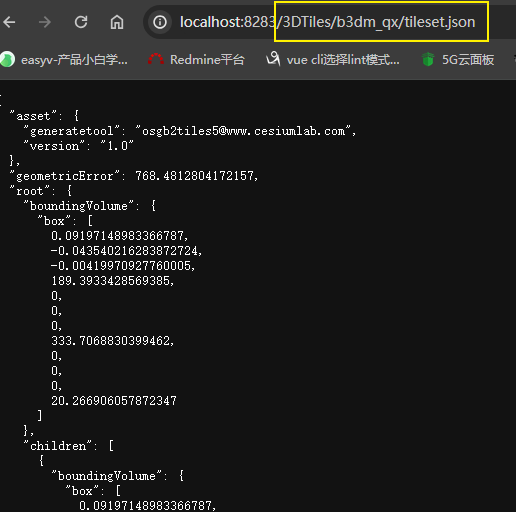Click the geometricError value in JSON
Viewport: 516px width, 512px height.
click(195, 176)
